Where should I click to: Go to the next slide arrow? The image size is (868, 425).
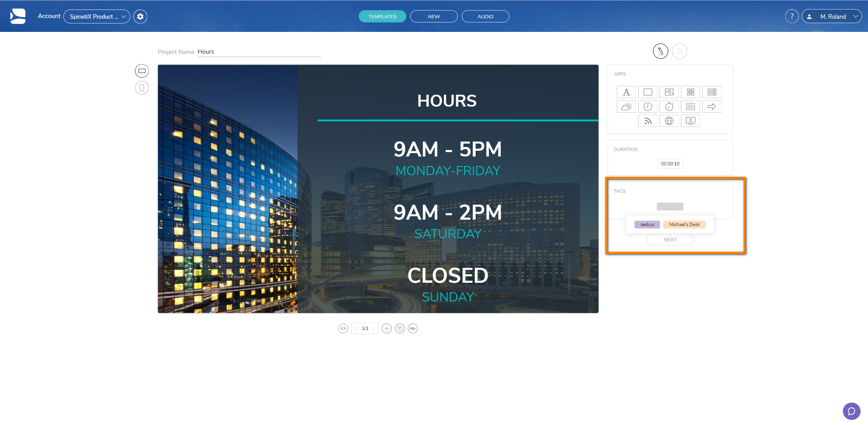pos(373,329)
